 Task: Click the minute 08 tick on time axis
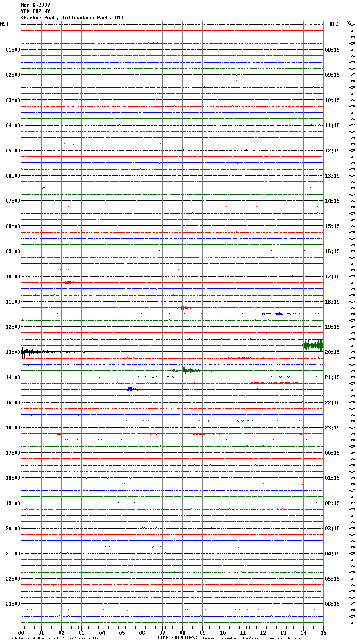coord(182,633)
